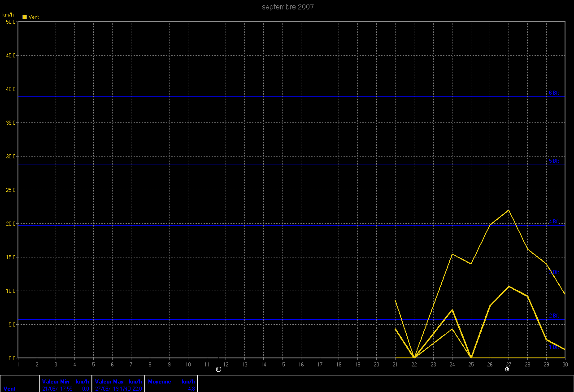The image size is (574, 392).
Task: Click the 5 Bft Beaufort label
Action: pos(554,161)
